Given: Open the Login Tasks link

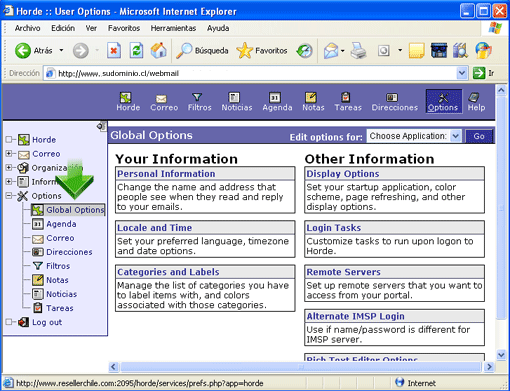Looking at the screenshot, I should (x=334, y=228).
